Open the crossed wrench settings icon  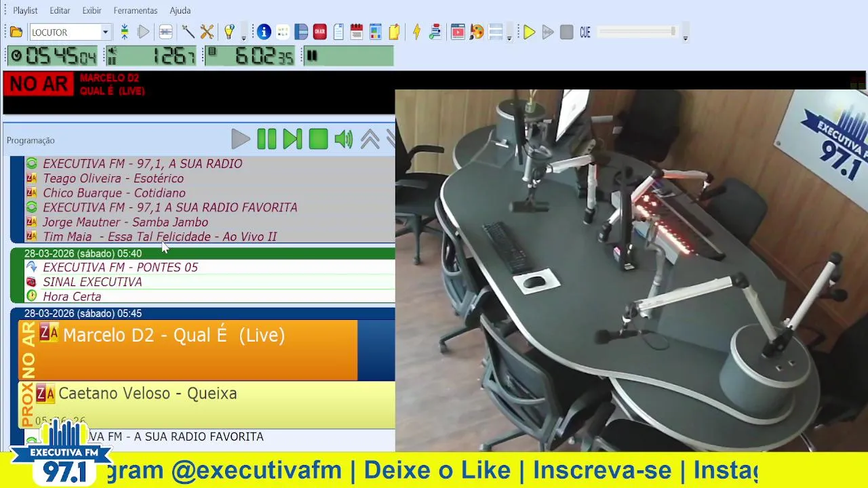coord(208,32)
